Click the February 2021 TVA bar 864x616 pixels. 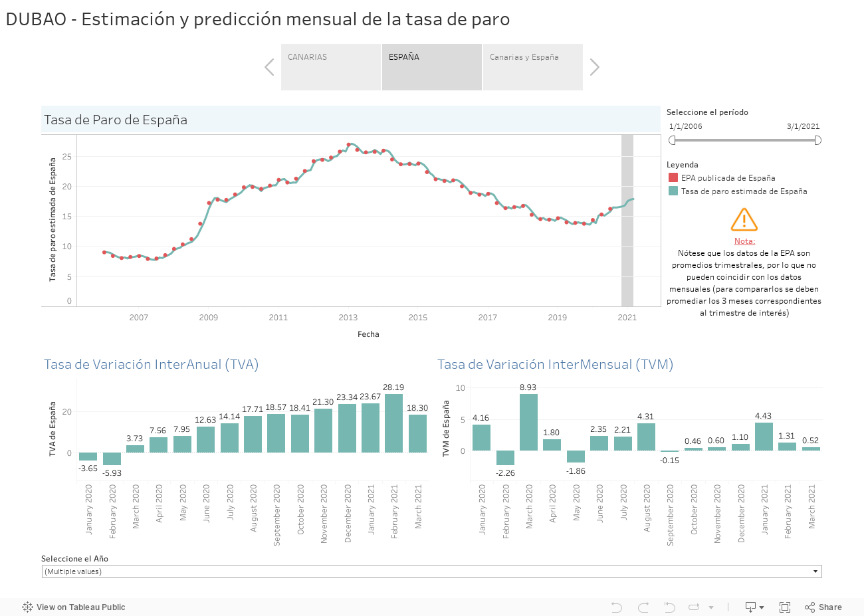pyautogui.click(x=393, y=423)
